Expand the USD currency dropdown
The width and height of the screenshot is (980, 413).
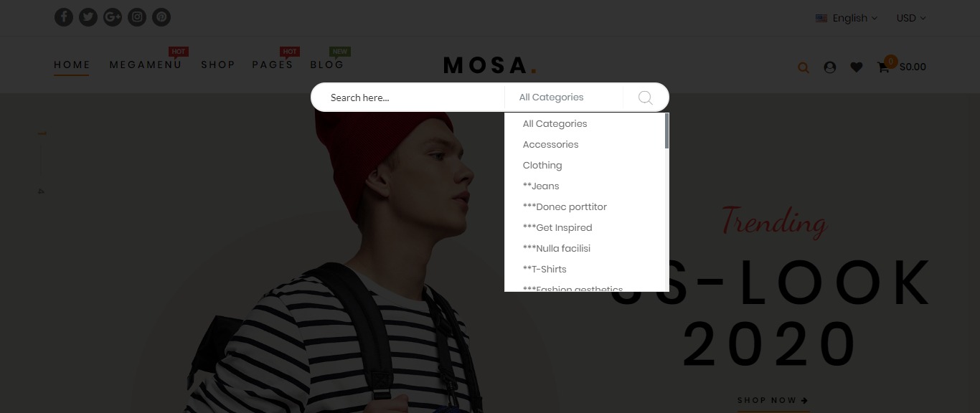[x=911, y=18]
